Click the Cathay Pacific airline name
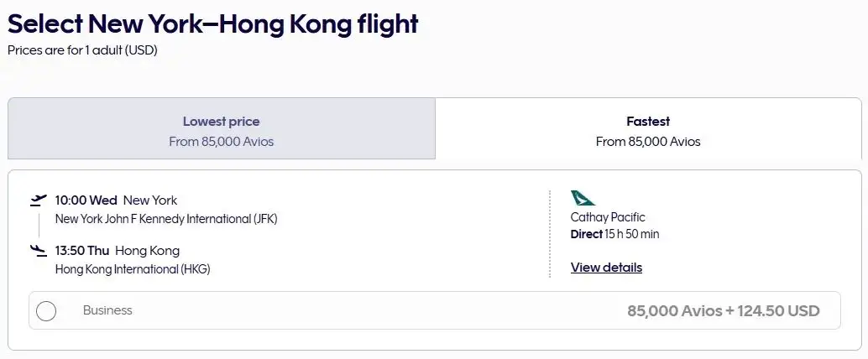The width and height of the screenshot is (868, 359). (x=608, y=217)
